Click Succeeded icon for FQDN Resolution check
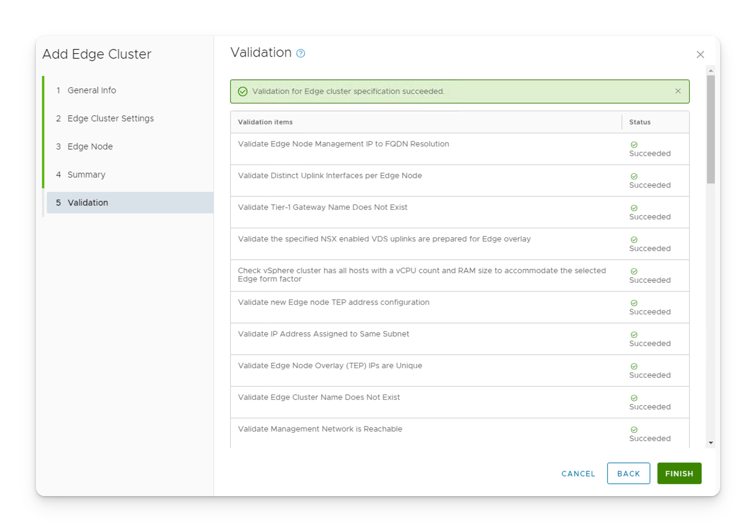This screenshot has width=756, height=532. click(x=633, y=143)
